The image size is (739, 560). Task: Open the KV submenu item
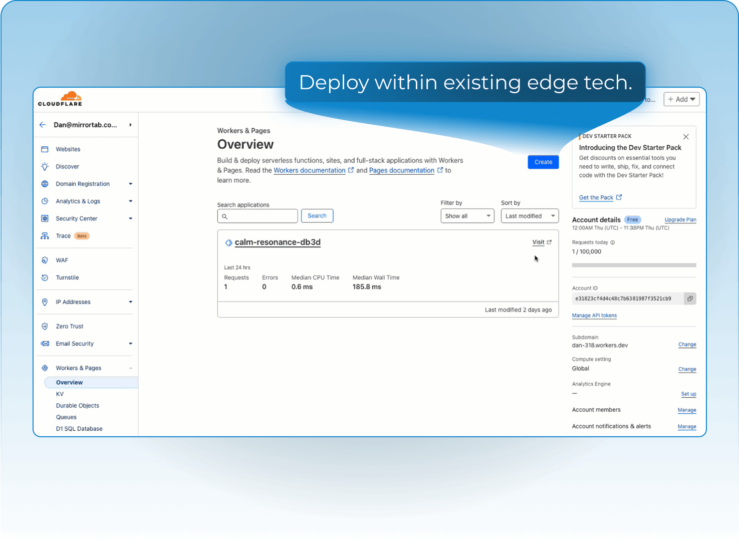(60, 394)
